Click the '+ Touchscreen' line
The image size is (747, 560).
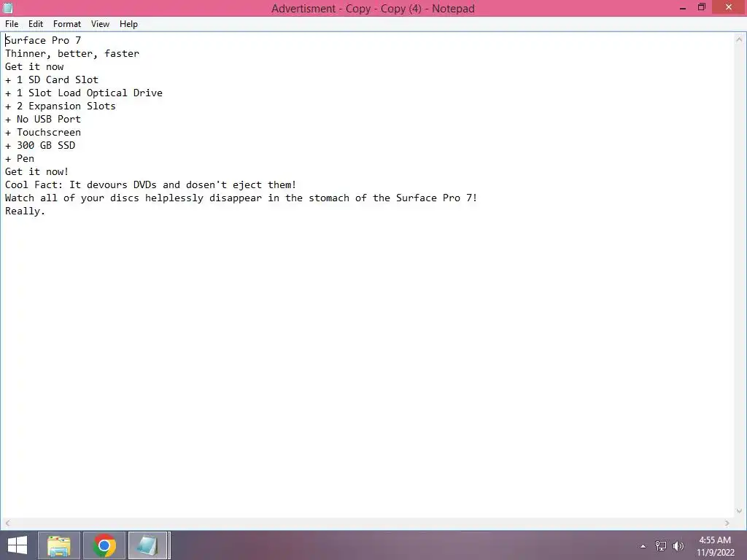[43, 133]
